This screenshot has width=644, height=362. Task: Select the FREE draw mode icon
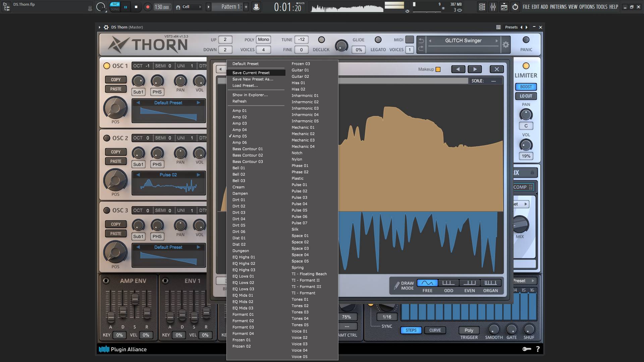427,283
